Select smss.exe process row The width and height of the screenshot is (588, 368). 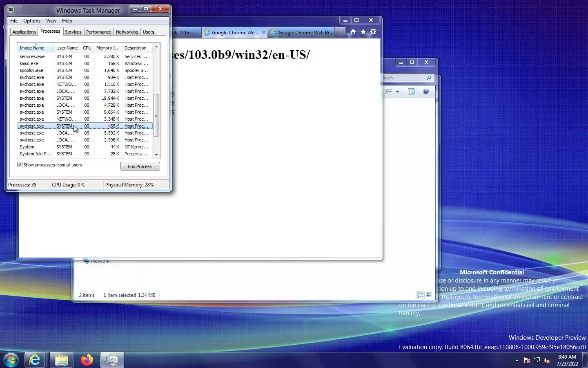tap(85, 63)
